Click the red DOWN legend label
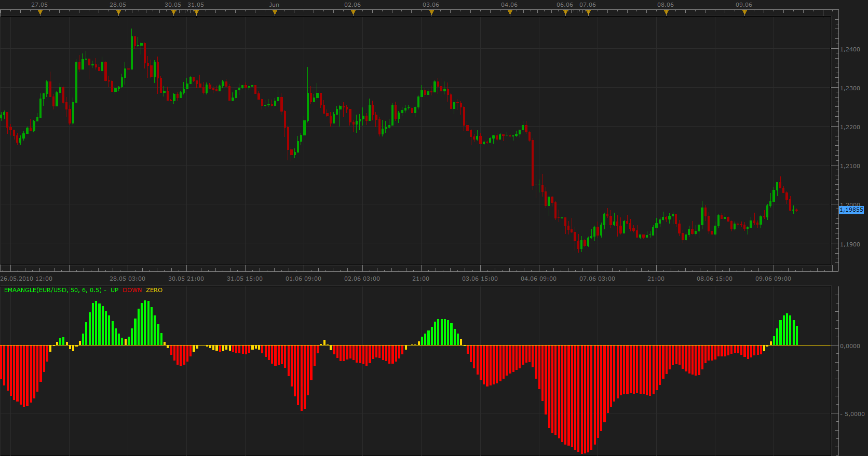868x456 pixels. [x=132, y=290]
